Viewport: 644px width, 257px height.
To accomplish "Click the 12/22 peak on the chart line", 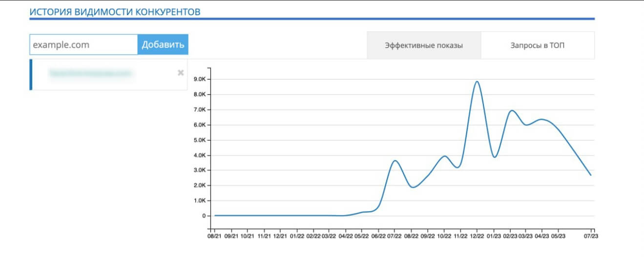I will (x=477, y=82).
